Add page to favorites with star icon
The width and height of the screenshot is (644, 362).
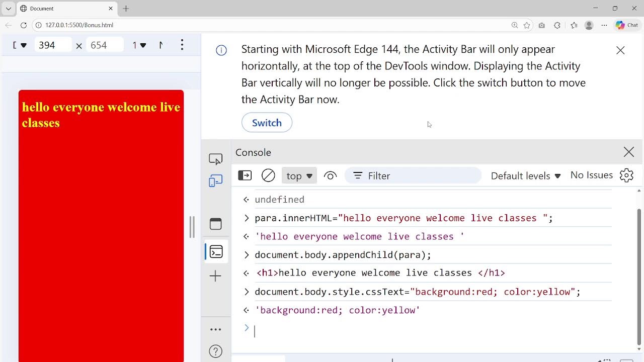click(527, 25)
